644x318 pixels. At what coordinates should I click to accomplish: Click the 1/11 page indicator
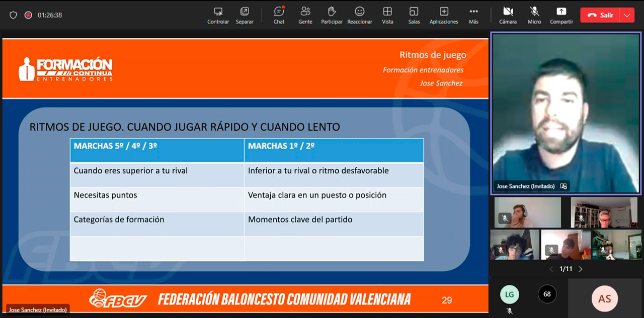coord(566,269)
